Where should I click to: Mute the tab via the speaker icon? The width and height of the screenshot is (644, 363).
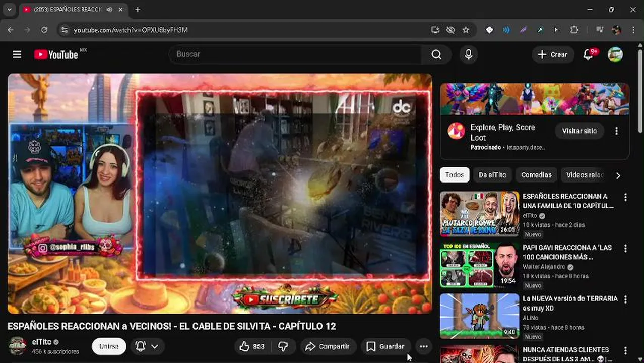tap(109, 10)
